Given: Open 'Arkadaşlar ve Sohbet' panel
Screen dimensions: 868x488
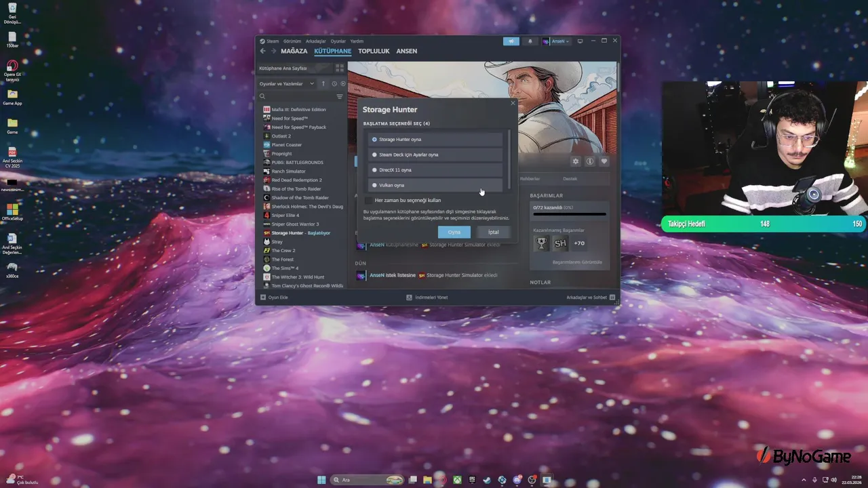Looking at the screenshot, I should (591, 297).
